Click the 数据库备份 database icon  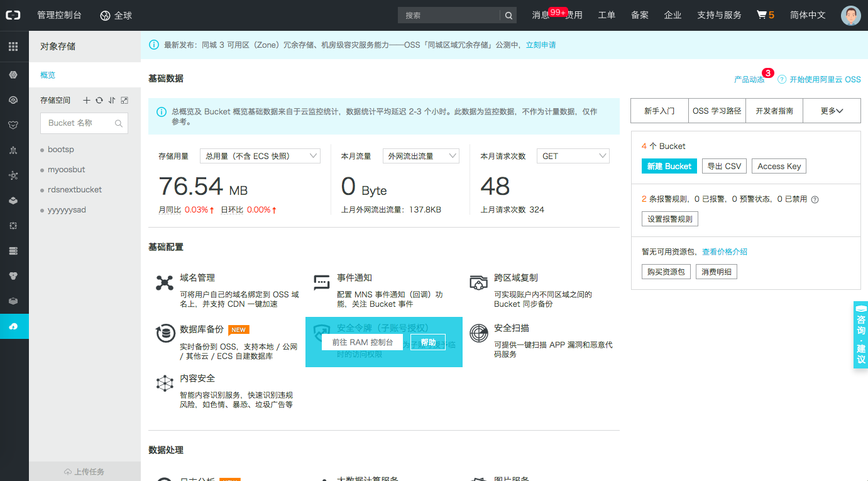coord(165,333)
